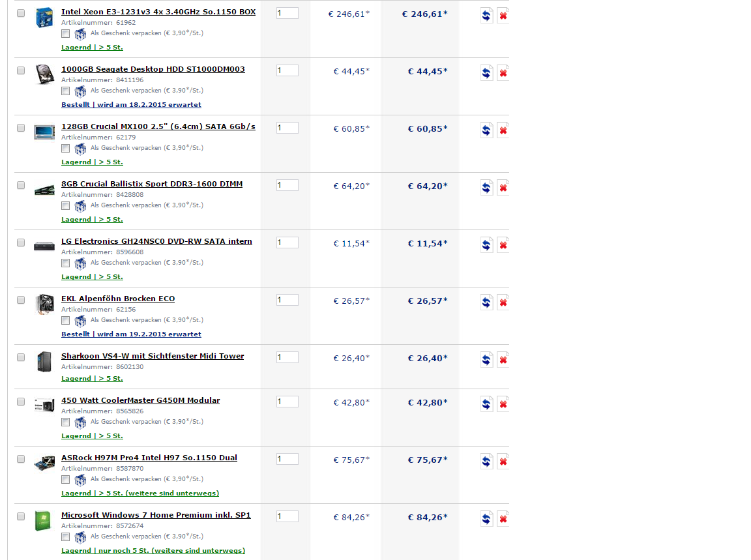Open Microsoft Windows 7 Home Premium link
This screenshot has height=560, width=751.
[x=156, y=515]
